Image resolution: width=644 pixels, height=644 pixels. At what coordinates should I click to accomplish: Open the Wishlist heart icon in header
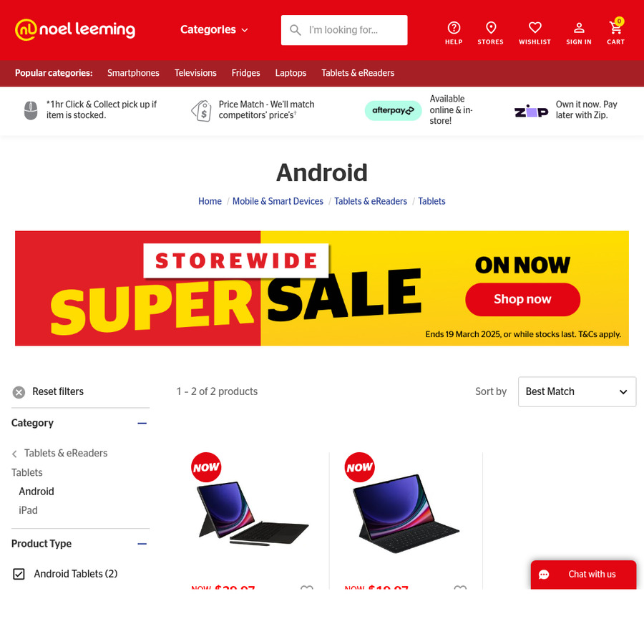coord(535,28)
